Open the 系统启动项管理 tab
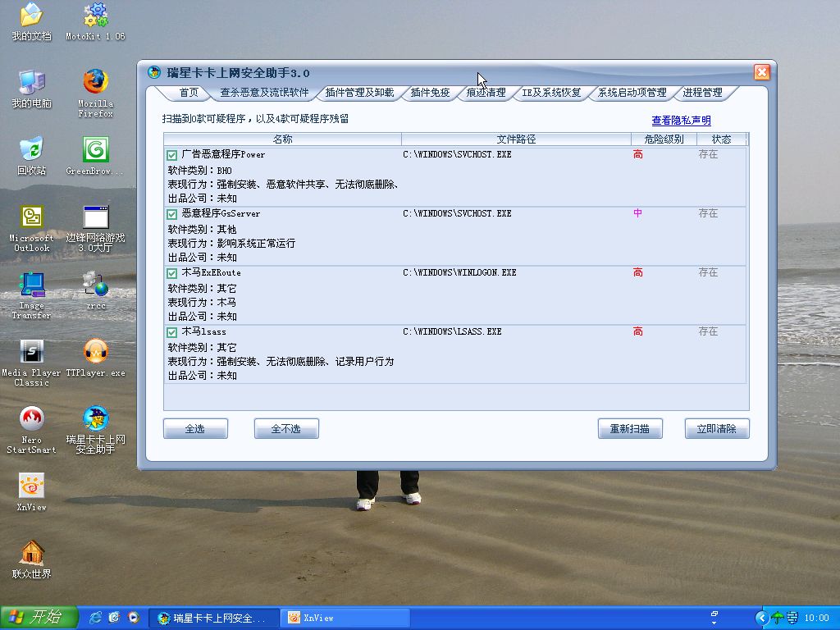 click(632, 93)
